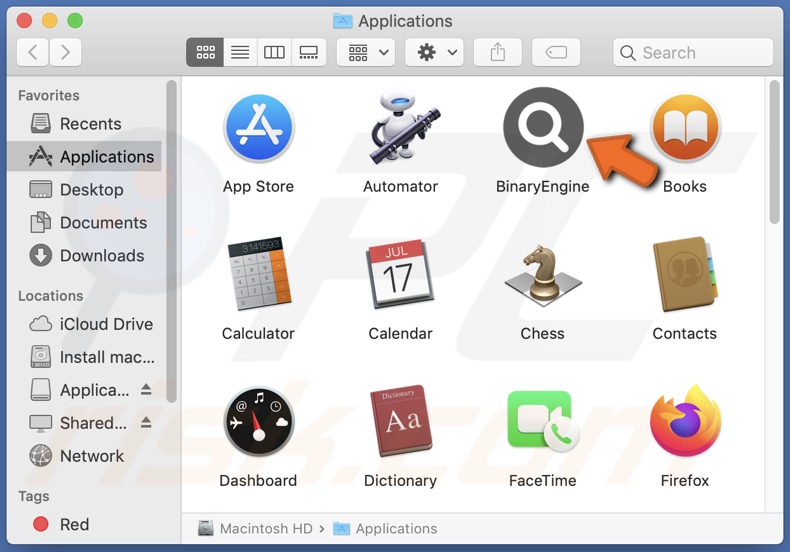
Task: Switch to gallery view
Action: 308,52
